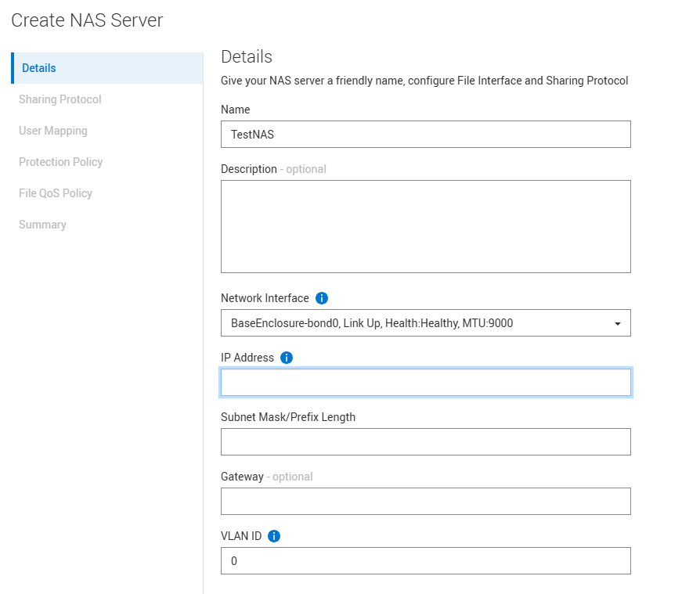Screen dimensions: 700x594
Task: Select the TestNAS text in Name field
Action: click(250, 134)
